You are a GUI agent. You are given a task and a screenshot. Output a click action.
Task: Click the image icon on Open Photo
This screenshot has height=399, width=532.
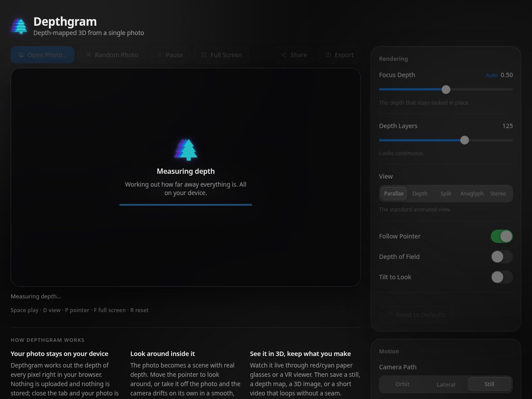[x=21, y=55]
